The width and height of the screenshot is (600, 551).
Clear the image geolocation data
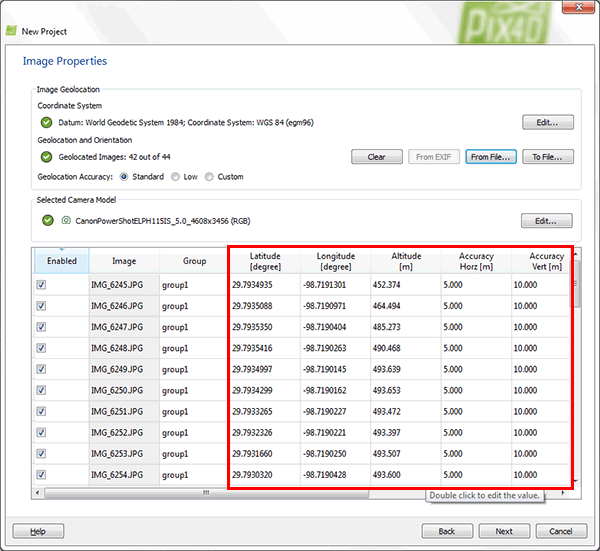tap(376, 157)
